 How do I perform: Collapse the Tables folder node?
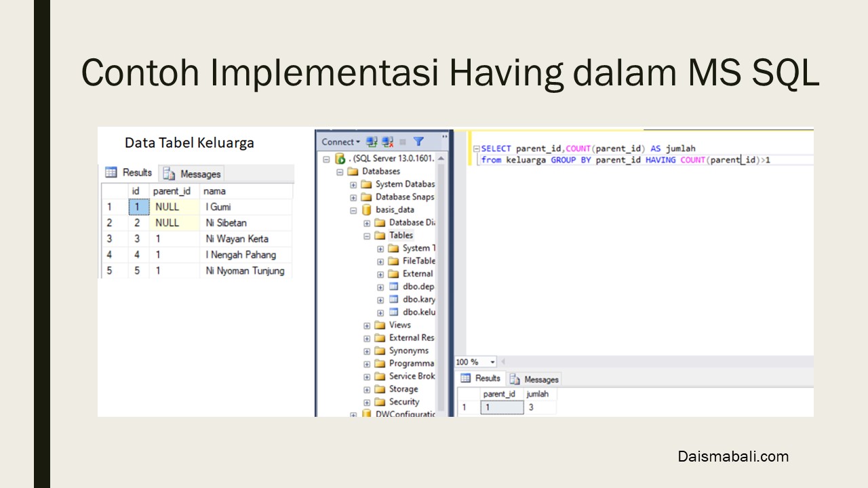click(x=367, y=236)
